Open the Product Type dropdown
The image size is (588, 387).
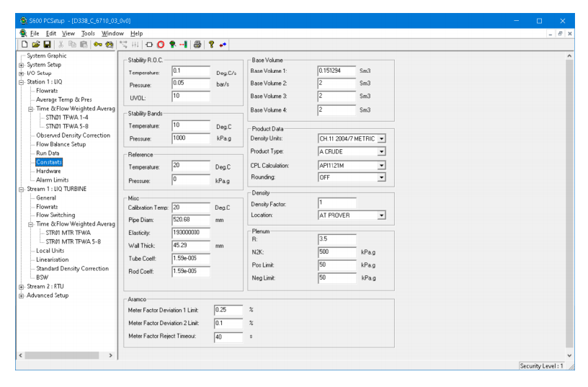click(381, 151)
